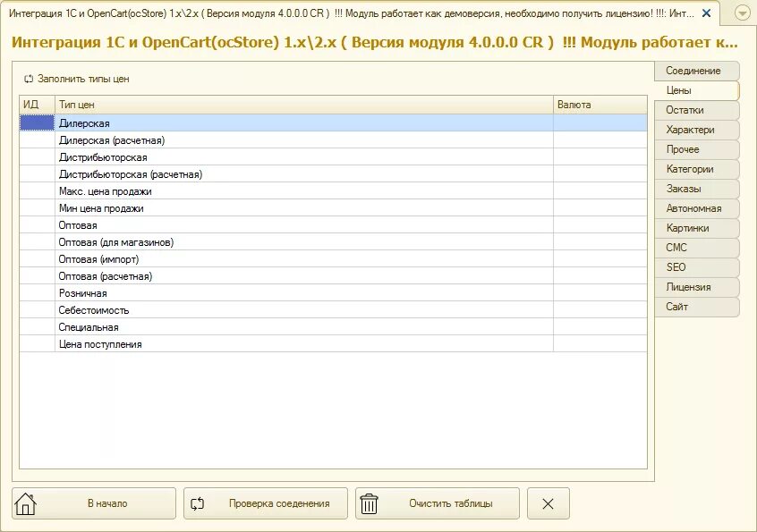Open the SEO tab
This screenshot has height=532, width=757.
(x=696, y=267)
